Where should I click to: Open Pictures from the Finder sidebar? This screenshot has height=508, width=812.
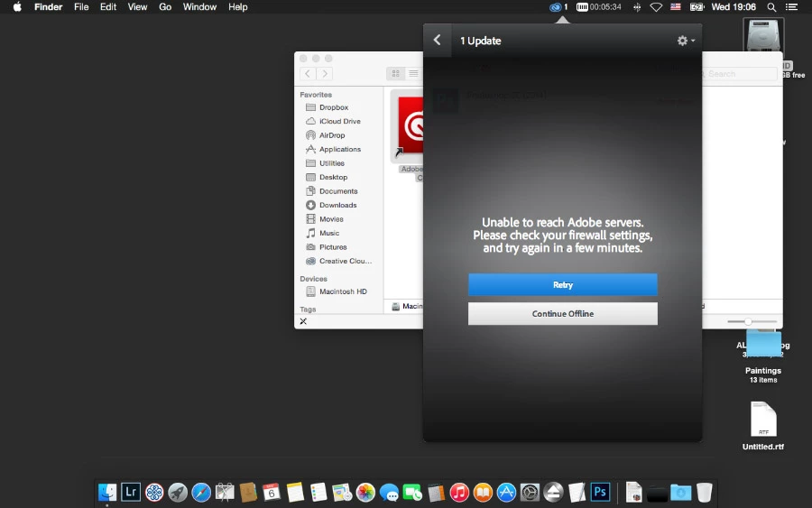pyautogui.click(x=333, y=247)
